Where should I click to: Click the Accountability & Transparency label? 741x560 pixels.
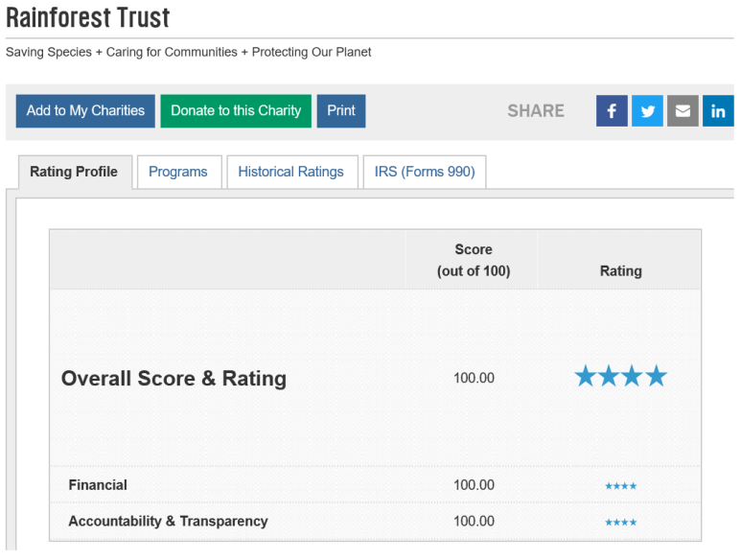tap(169, 521)
